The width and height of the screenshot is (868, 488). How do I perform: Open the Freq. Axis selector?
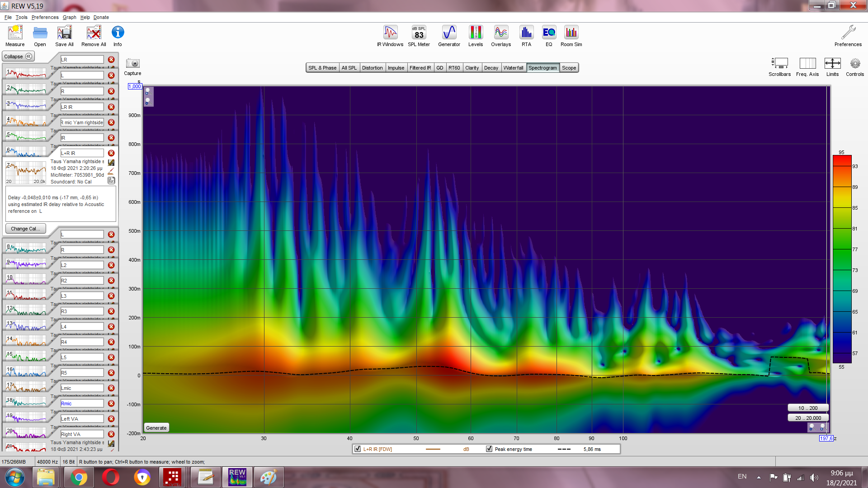pos(807,64)
